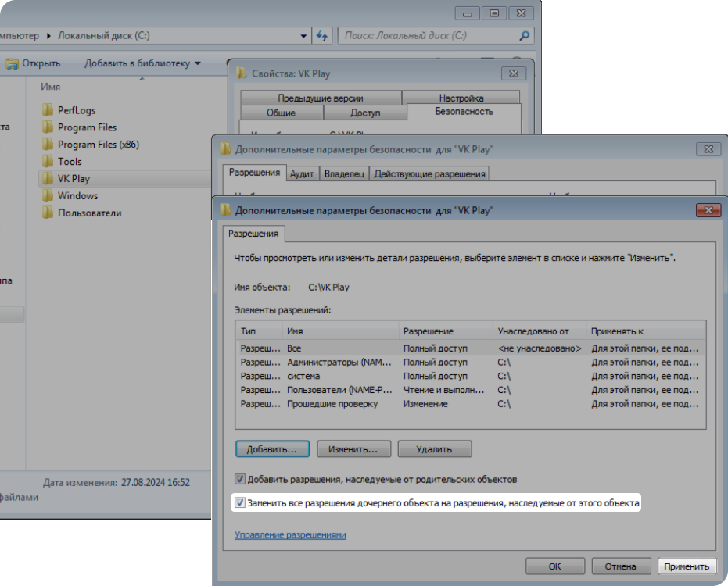
Task: Toggle 'Заменить все разрешения дочернего объекта' checkbox
Action: click(241, 504)
